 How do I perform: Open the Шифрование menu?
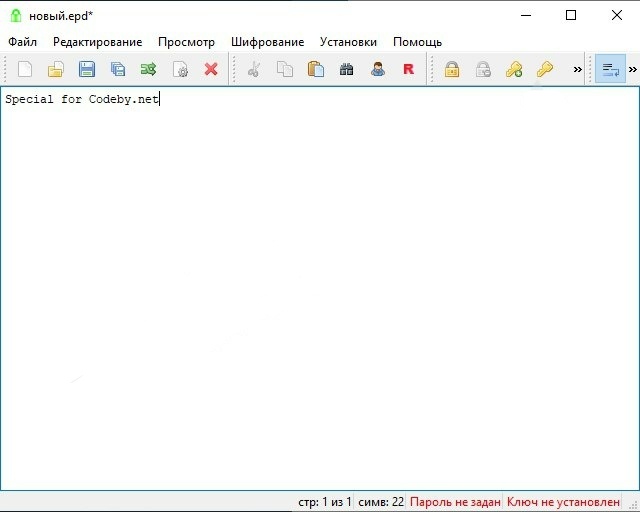[267, 42]
